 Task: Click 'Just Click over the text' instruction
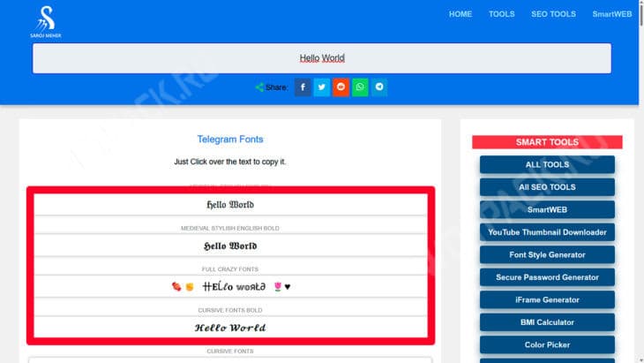(x=230, y=162)
